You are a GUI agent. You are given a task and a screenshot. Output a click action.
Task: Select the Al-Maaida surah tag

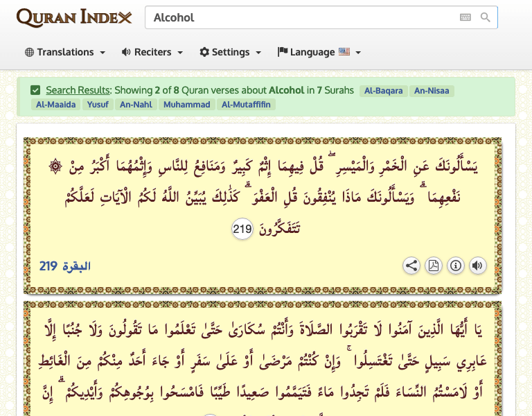(x=55, y=105)
